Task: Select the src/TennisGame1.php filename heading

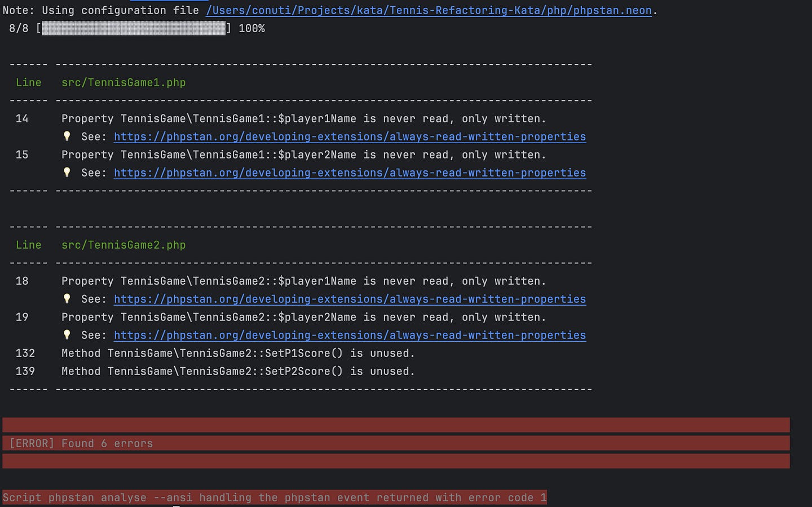Action: [x=123, y=82]
